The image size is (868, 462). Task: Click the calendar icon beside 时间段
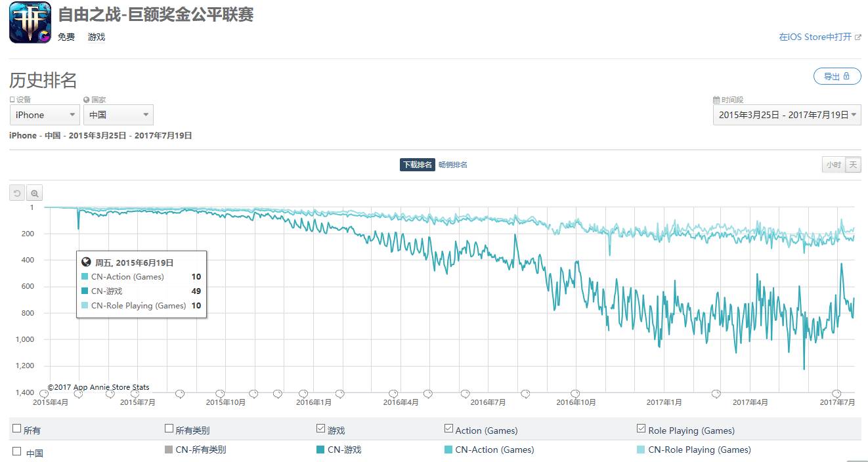(716, 100)
